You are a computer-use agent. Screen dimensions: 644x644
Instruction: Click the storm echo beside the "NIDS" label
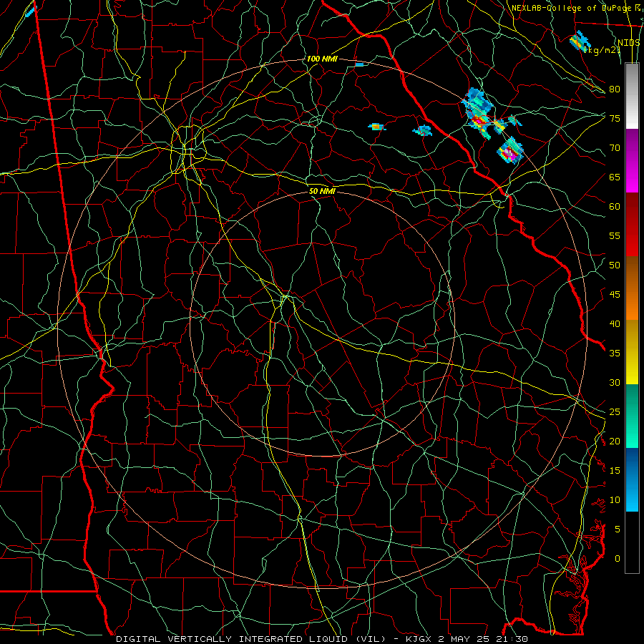tap(580, 41)
